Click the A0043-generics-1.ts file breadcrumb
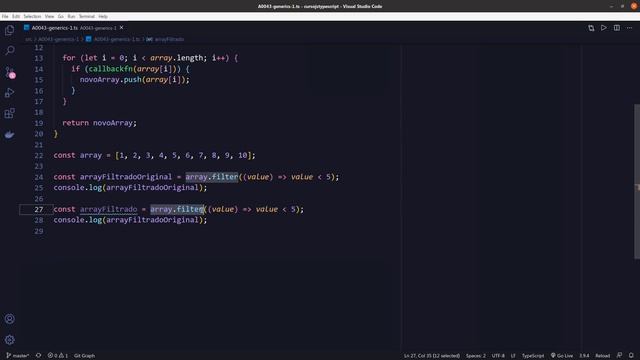Image resolution: width=640 pixels, height=360 pixels. point(113,39)
